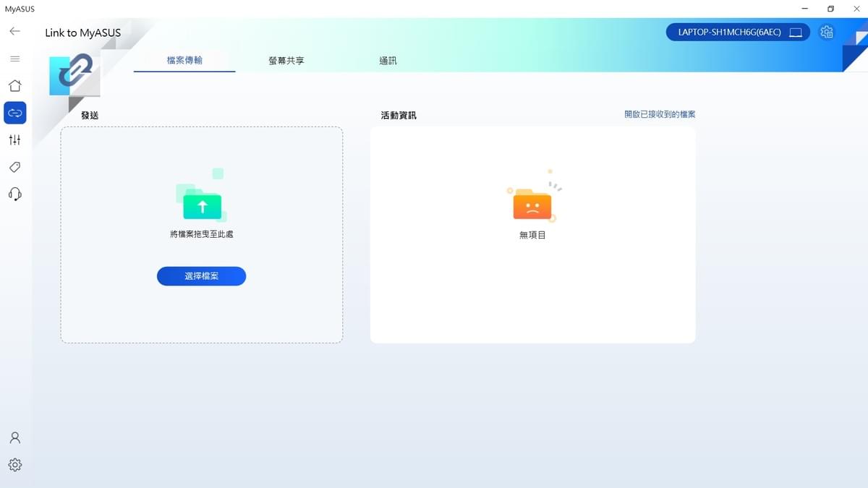
Task: Click the 活動資訊 heading
Action: pos(399,115)
